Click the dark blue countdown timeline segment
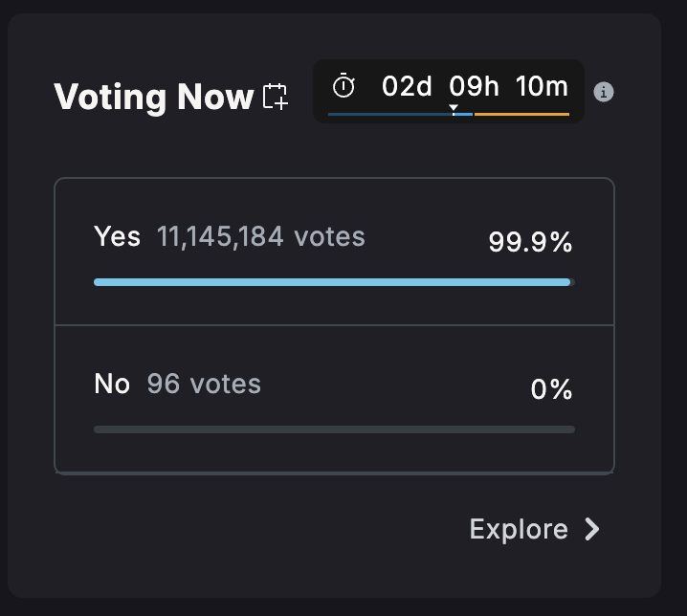Viewport: 687px width, 616px height. (389, 115)
